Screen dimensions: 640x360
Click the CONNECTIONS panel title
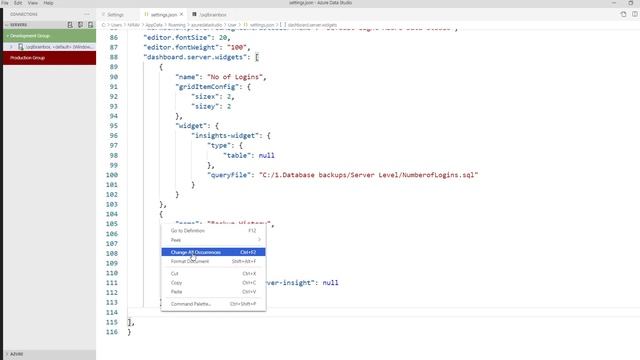tap(24, 14)
